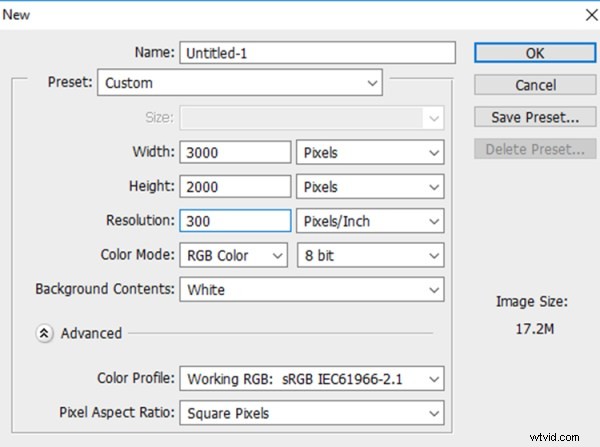This screenshot has height=447, width=600.
Task: Open the Preset dropdown
Action: 240,83
